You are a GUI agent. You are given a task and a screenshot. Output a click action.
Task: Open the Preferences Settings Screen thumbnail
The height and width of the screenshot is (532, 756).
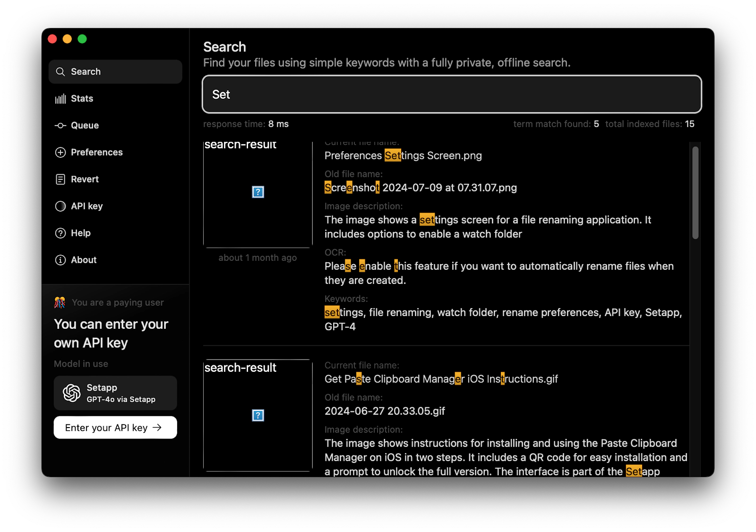tap(258, 192)
